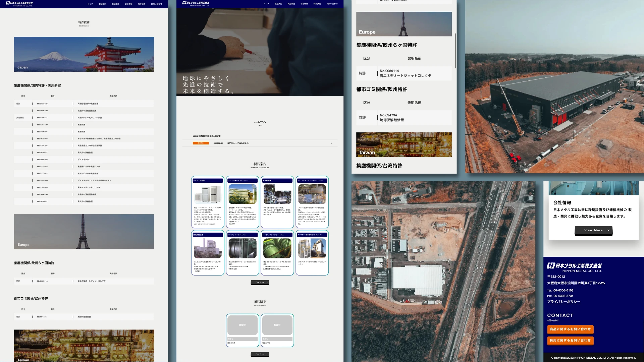Select 商品販売 in the home page navigation

pos(291,4)
